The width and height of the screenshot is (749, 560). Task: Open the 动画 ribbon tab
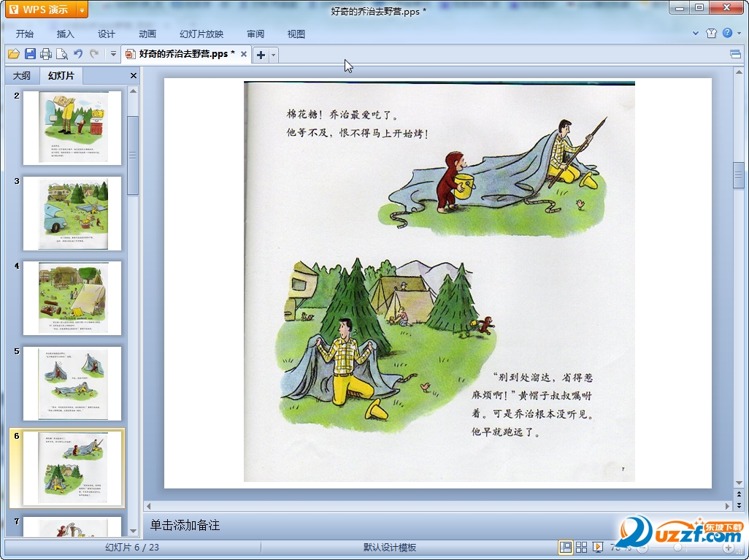coord(147,34)
